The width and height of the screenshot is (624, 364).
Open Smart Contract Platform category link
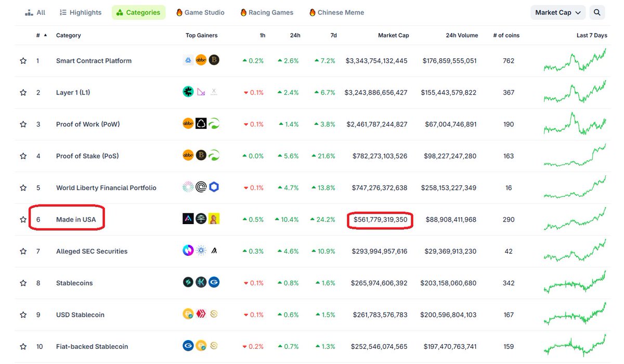[94, 61]
